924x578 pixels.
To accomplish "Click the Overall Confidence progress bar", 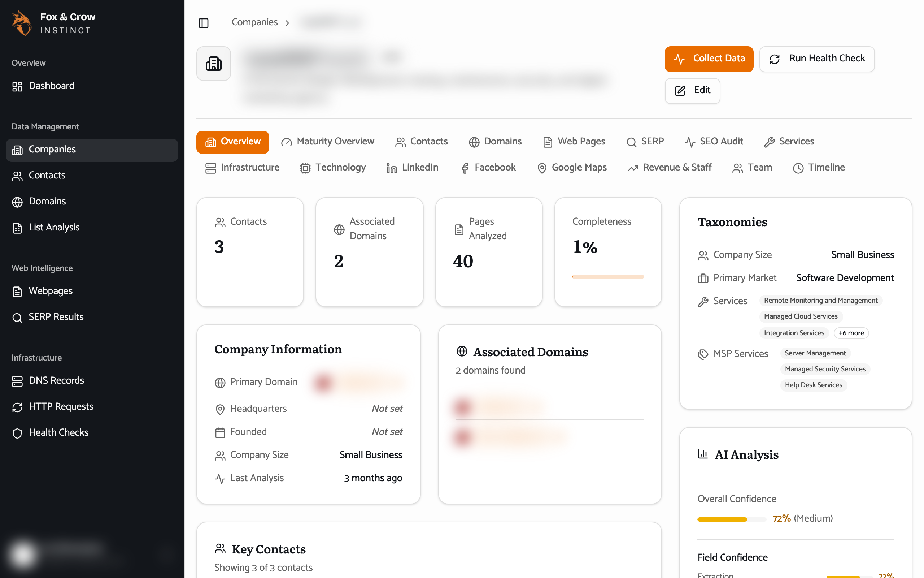I will coord(732,519).
